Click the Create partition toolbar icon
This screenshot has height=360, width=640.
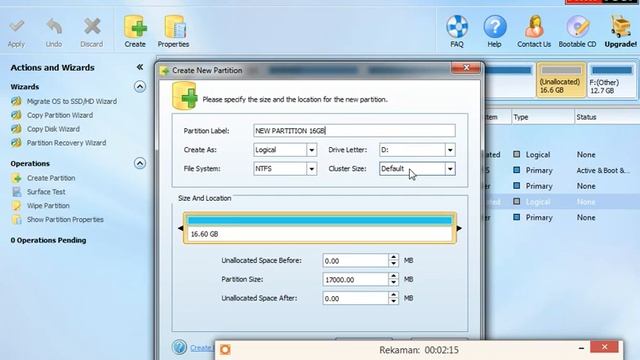tap(135, 32)
